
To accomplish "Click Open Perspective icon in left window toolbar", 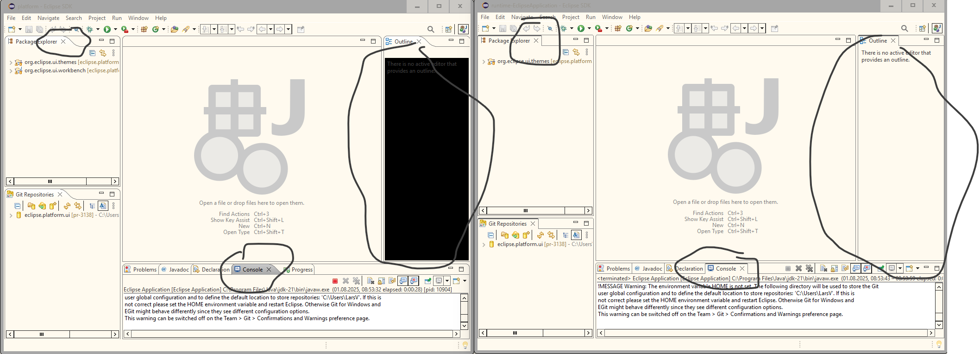I will coord(448,29).
